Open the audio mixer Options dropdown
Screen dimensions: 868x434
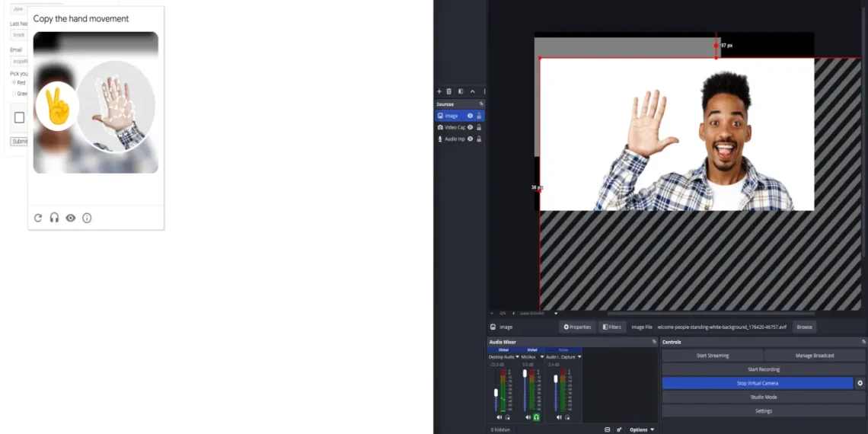point(642,429)
